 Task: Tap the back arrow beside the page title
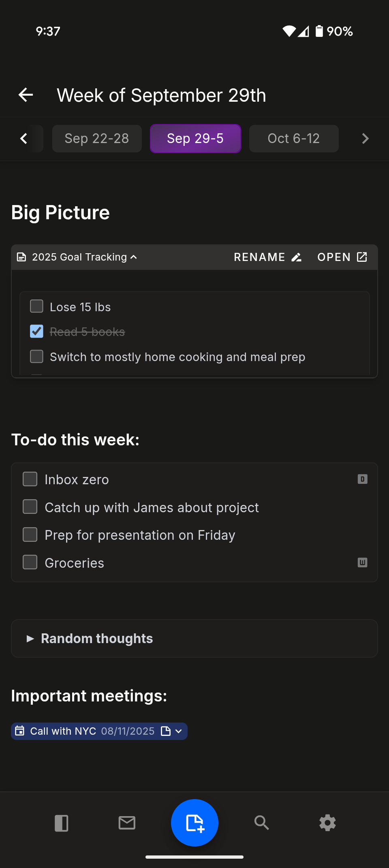click(x=26, y=95)
